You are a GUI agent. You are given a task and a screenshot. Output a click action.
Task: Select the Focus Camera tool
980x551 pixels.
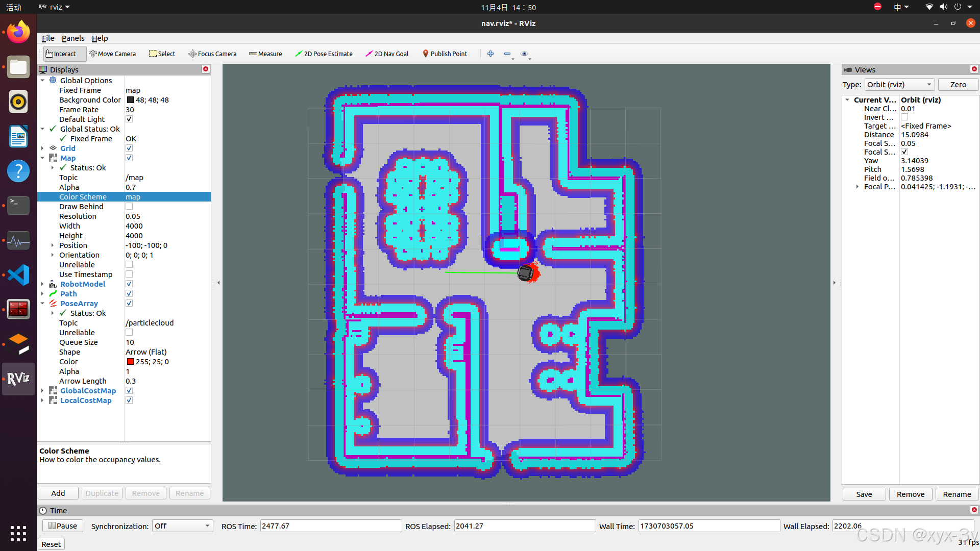point(212,54)
